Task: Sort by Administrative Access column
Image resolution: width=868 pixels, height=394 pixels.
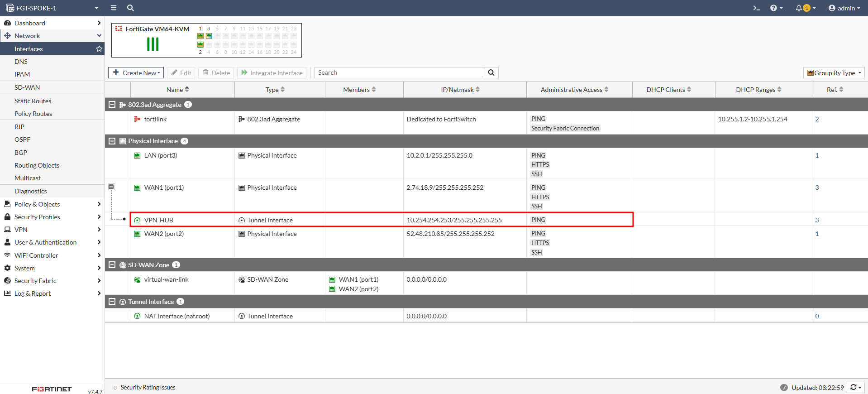Action: pyautogui.click(x=574, y=90)
